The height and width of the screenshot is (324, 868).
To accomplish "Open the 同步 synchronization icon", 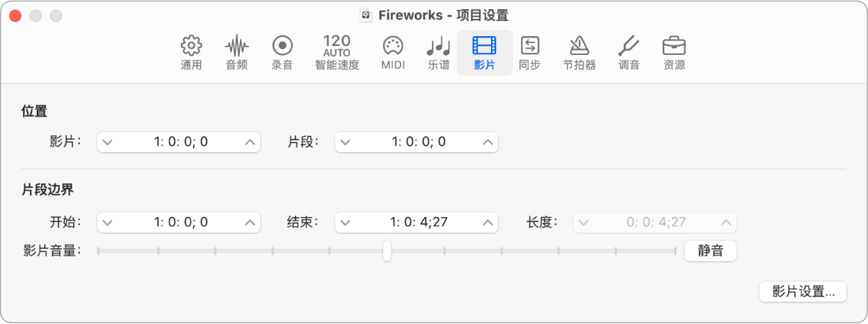I will [x=530, y=46].
